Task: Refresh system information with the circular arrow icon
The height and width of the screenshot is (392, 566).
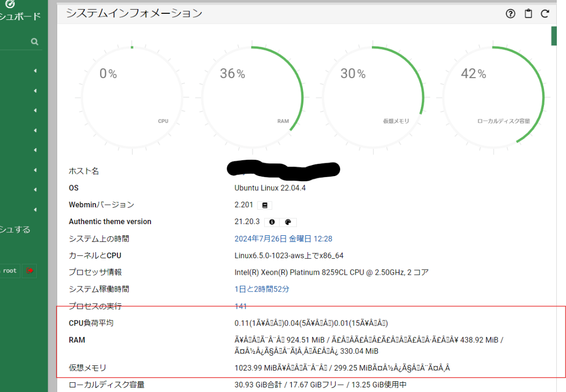Action: pos(545,14)
